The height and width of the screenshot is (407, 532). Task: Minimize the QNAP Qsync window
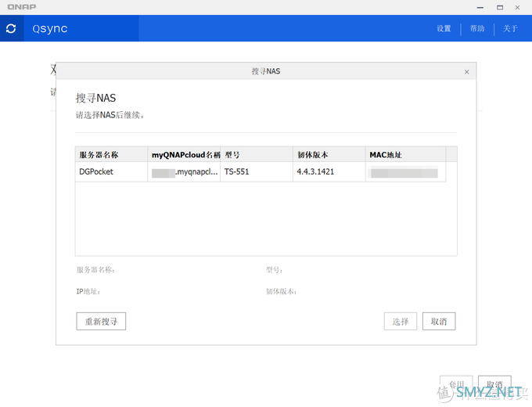[480, 7]
